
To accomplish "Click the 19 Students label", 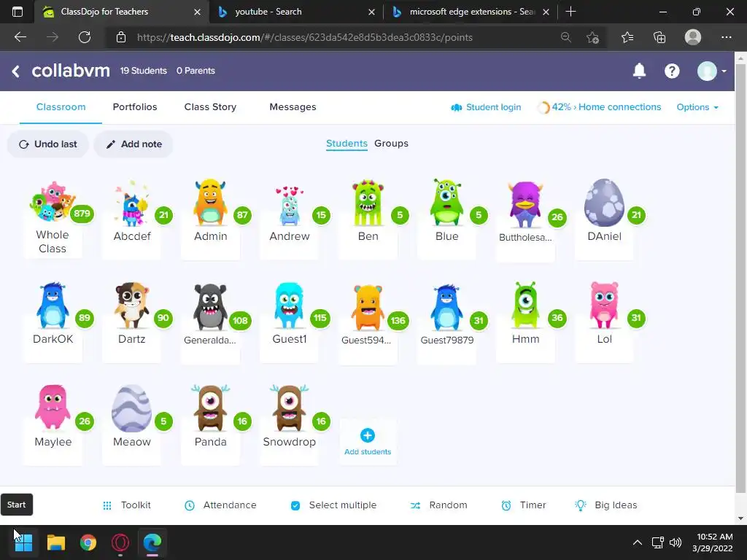I will 144,71.
